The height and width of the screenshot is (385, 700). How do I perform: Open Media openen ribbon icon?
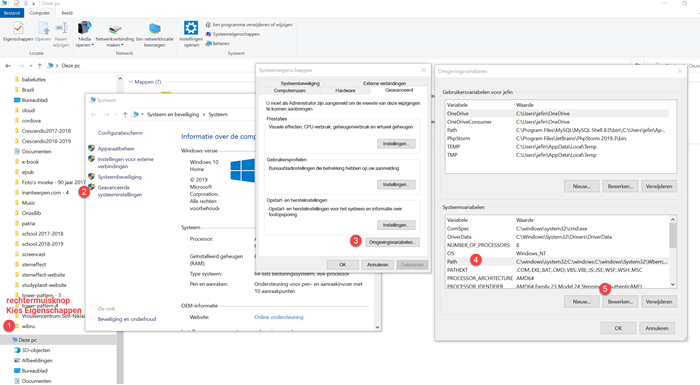point(84,29)
